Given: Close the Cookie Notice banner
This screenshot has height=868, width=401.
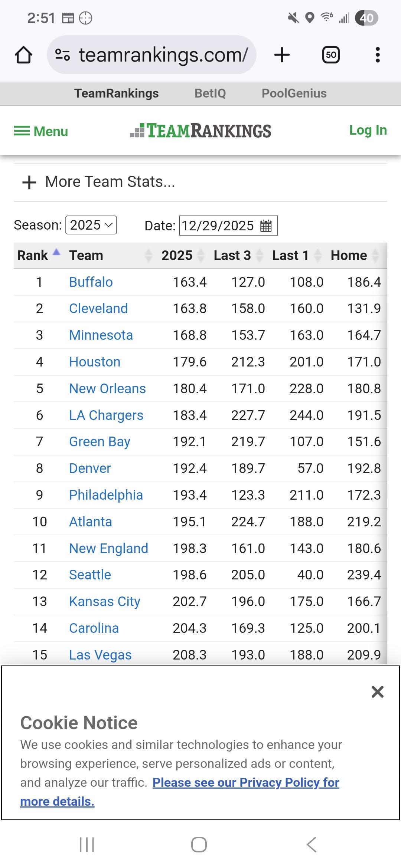Looking at the screenshot, I should click(377, 692).
